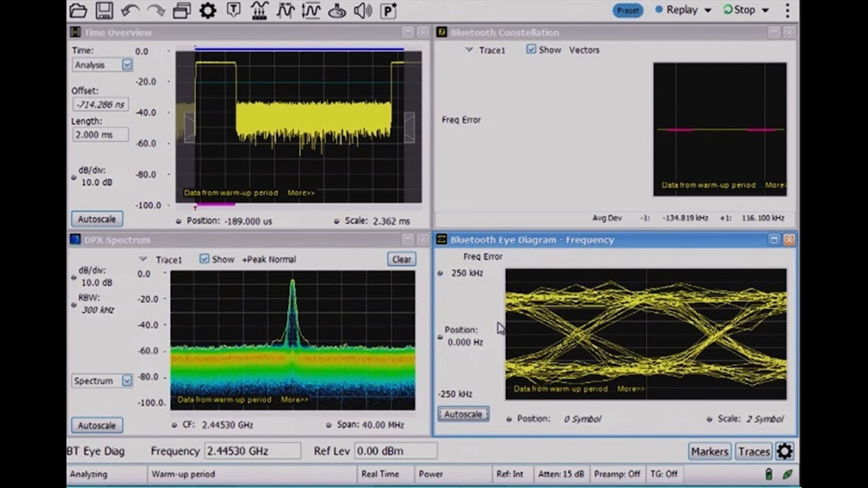This screenshot has height=488, width=868.
Task: Click More>> link in Eye Diagram graph
Action: (x=631, y=389)
